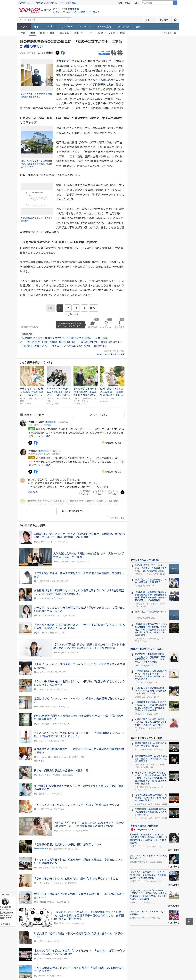Share おおたとしまさ's comment on Facebook
This screenshot has height=980, width=196.
pyautogui.click(x=35, y=442)
